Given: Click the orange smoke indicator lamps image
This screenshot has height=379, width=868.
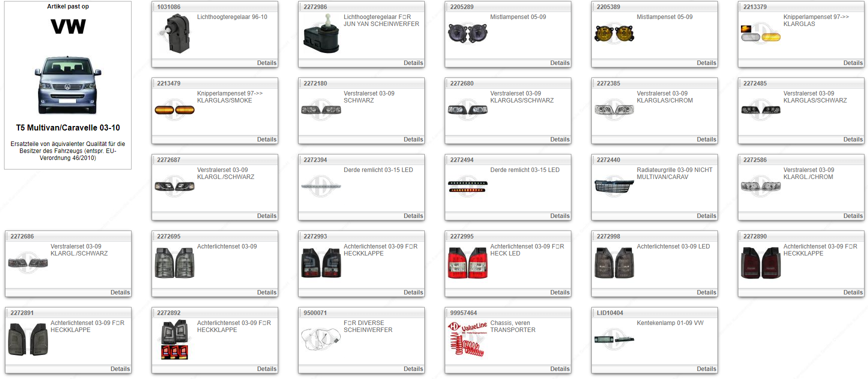Looking at the screenshot, I should pyautogui.click(x=175, y=110).
